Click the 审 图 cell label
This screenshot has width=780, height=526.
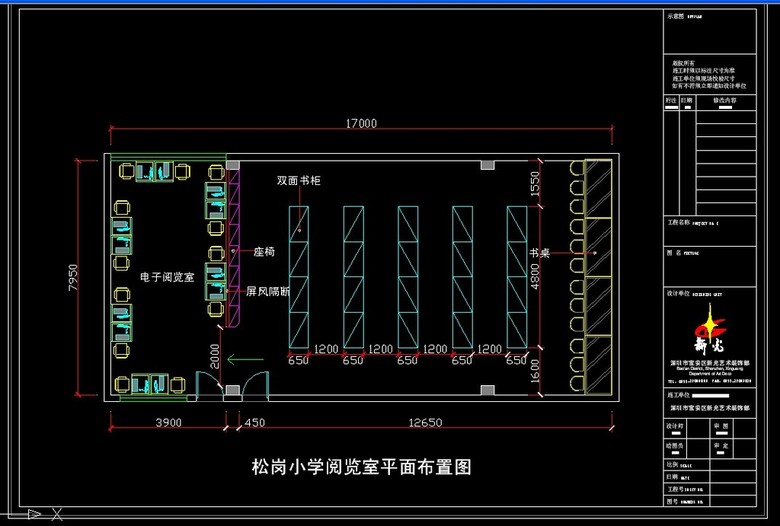click(x=721, y=426)
